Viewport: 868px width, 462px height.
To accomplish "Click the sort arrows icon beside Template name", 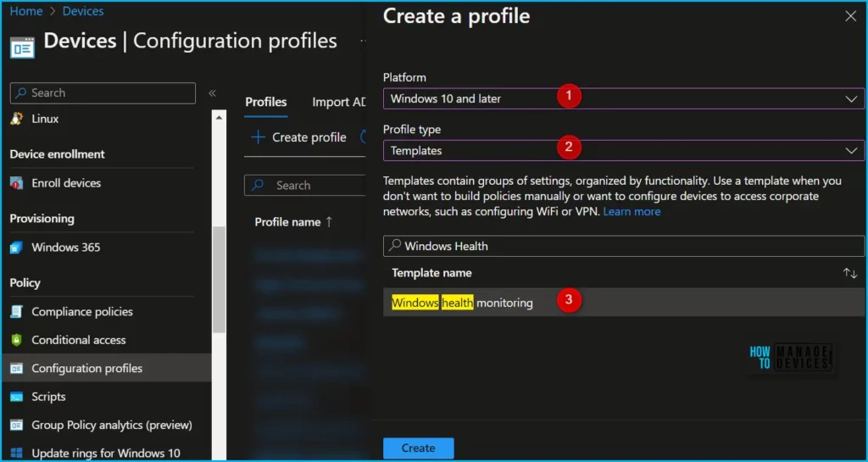I will [849, 273].
